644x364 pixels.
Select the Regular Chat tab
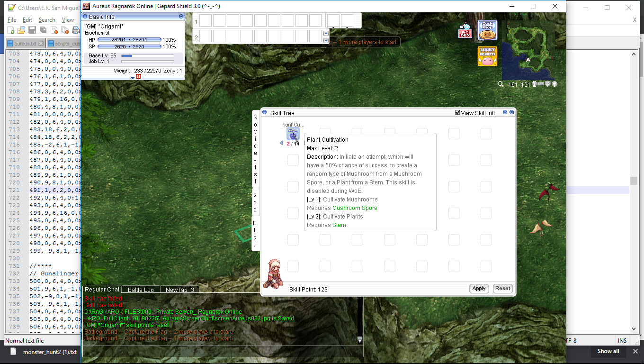[102, 289]
